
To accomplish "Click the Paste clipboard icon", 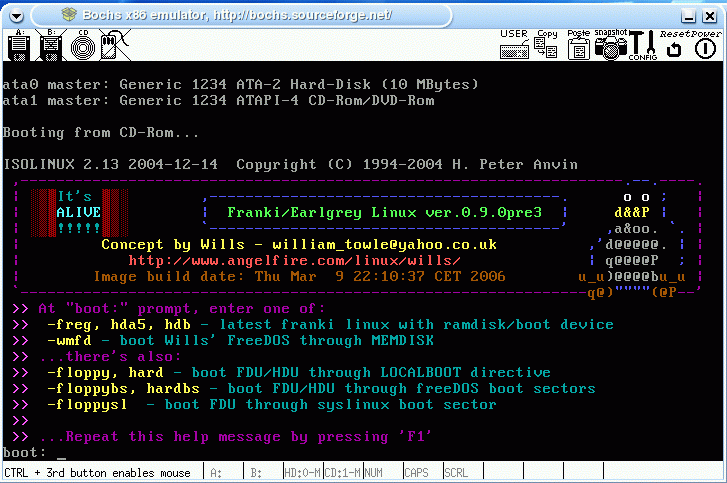I will tap(579, 44).
